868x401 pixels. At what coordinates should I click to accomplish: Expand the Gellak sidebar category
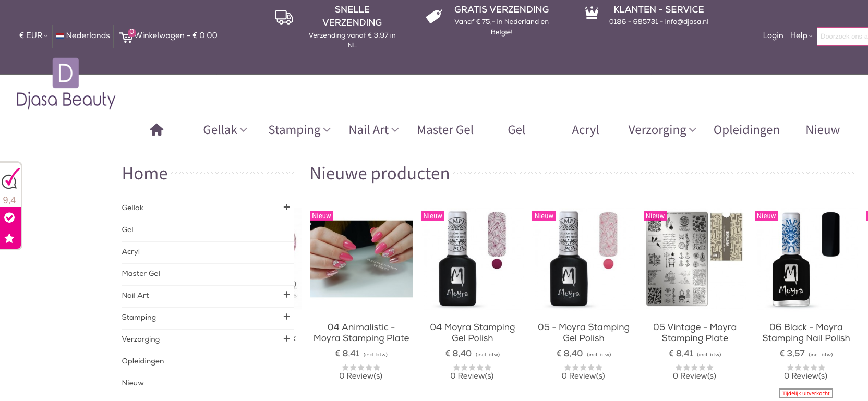tap(286, 207)
